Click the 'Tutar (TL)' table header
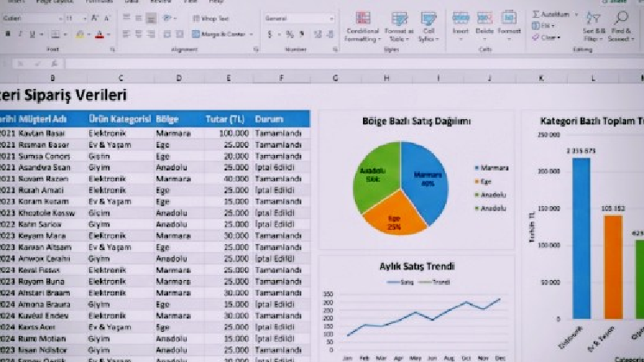 point(225,119)
